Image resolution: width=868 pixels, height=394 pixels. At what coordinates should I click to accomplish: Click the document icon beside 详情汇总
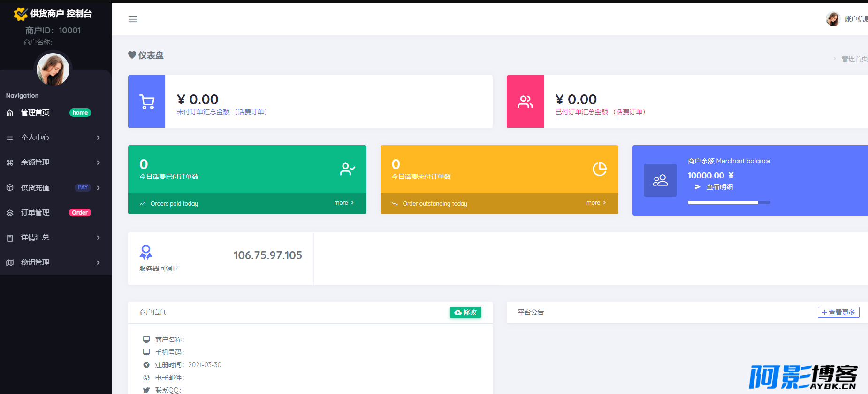(10, 238)
